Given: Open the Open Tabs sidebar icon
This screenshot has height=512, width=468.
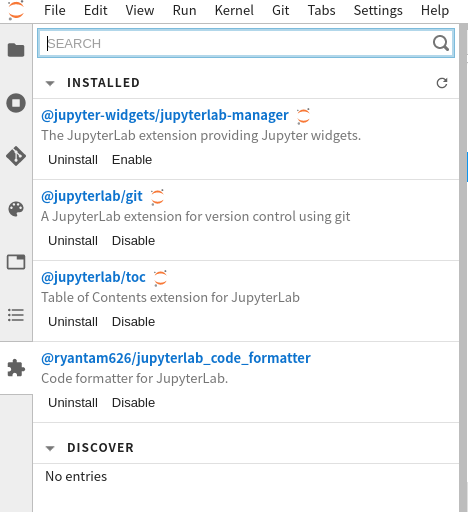Looking at the screenshot, I should tap(16, 262).
